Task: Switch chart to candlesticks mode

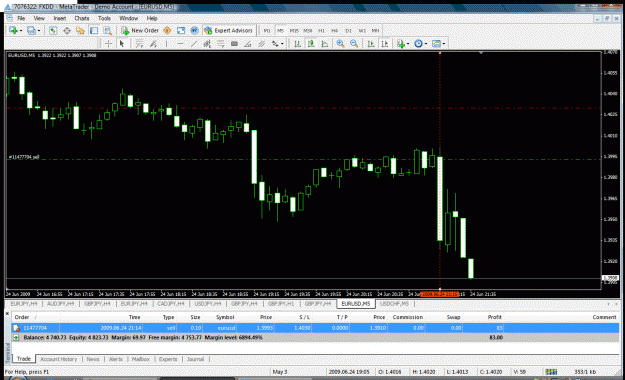Action: point(311,44)
